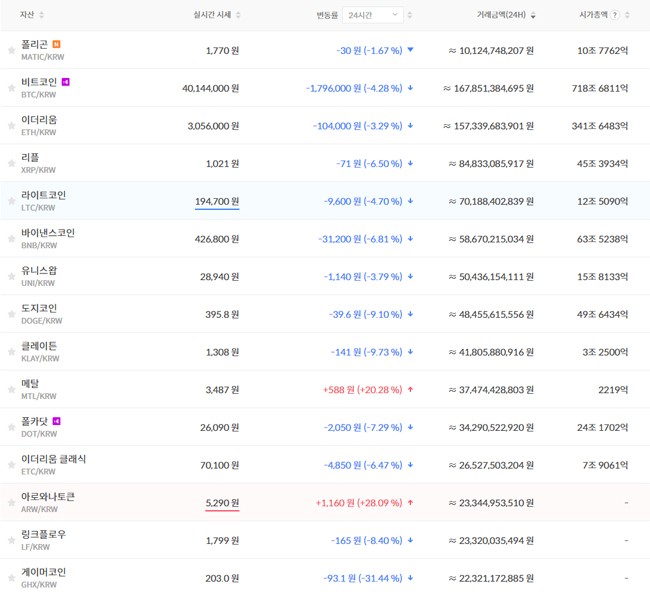
Task: Click the 변동률 header label
Action: (327, 15)
